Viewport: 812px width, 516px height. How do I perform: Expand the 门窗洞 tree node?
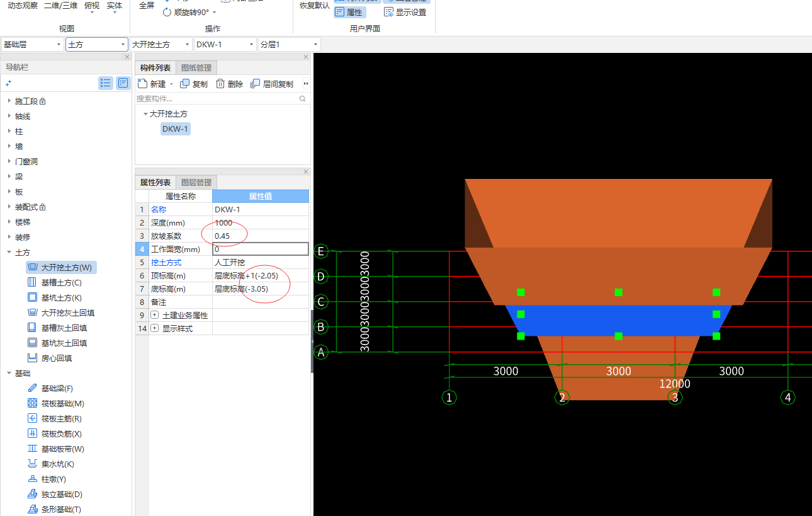[9, 162]
